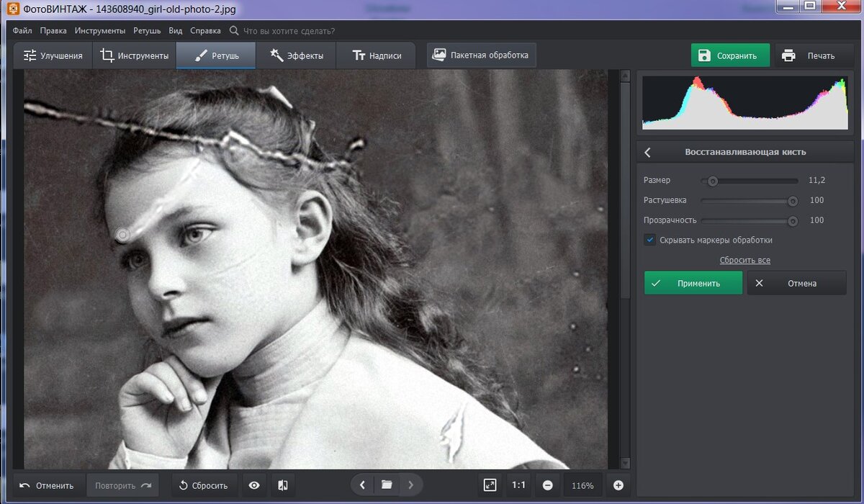
Task: Click the fit-to-screen icon
Action: click(490, 485)
